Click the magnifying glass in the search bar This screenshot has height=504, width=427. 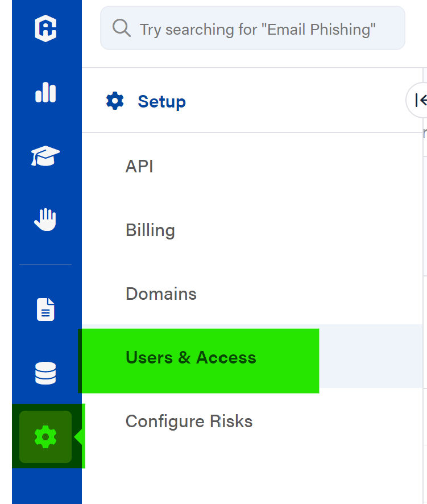point(121,28)
